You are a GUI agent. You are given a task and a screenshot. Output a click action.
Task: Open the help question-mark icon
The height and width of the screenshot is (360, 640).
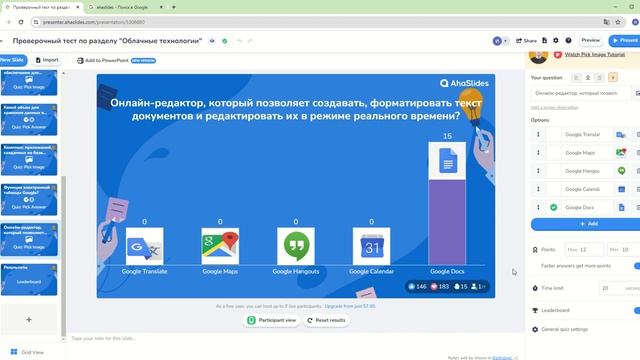[x=568, y=40]
